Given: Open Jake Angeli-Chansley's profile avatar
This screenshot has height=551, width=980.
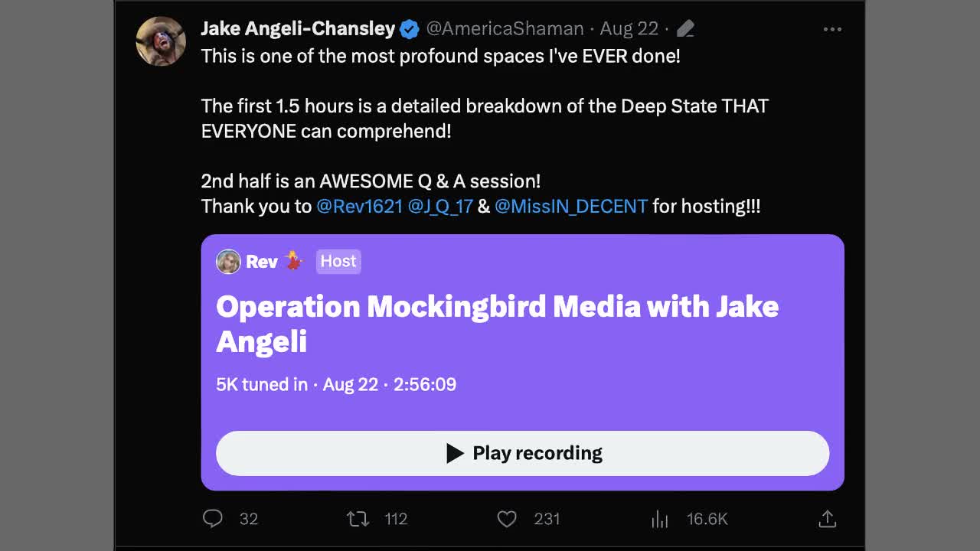Looking at the screenshot, I should (161, 41).
